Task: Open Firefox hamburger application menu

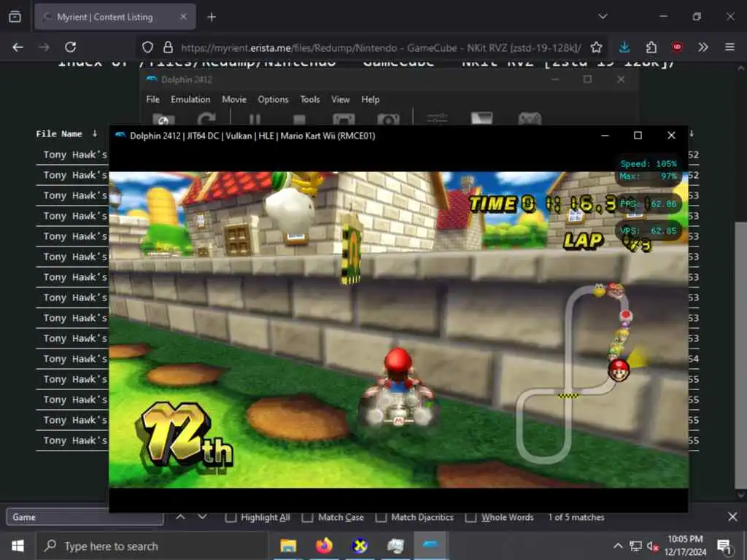Action: pyautogui.click(x=729, y=47)
